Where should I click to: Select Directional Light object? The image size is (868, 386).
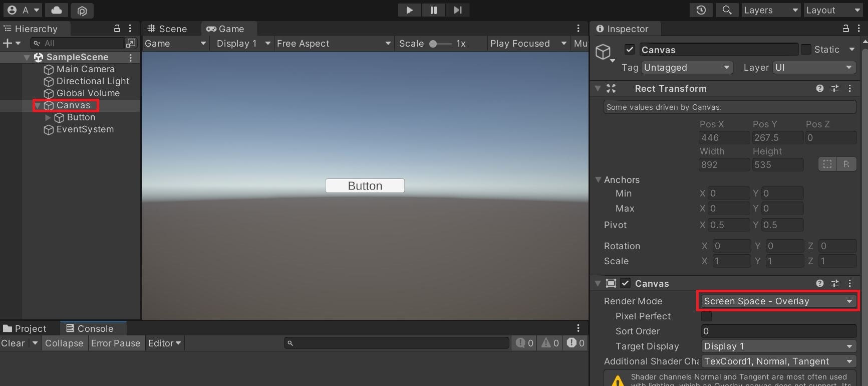93,81
